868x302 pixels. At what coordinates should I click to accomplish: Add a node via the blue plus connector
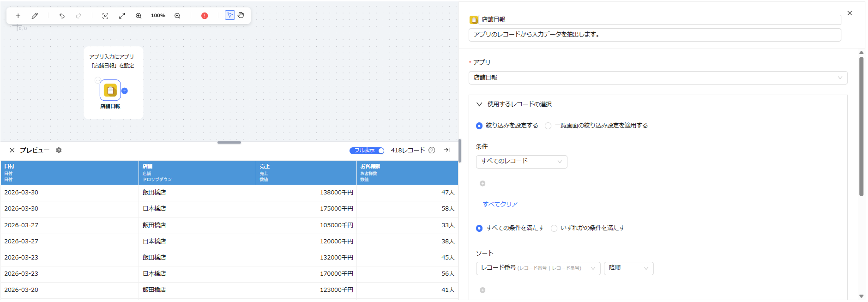click(125, 91)
